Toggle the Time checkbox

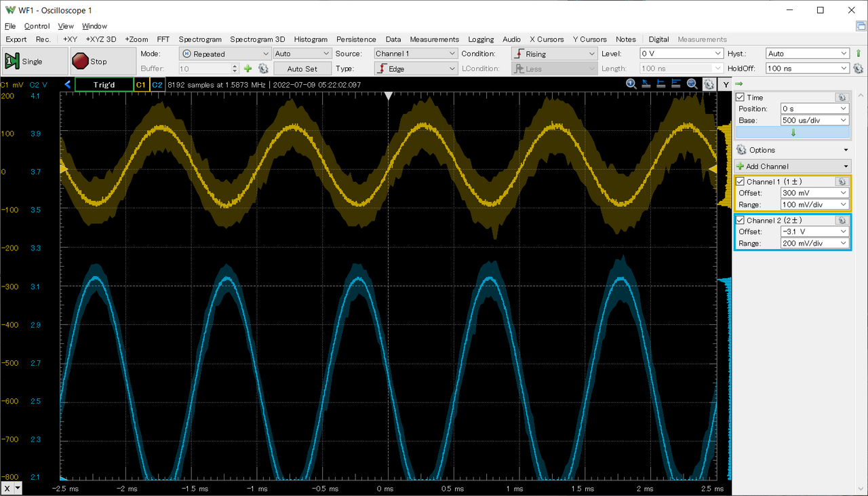click(x=741, y=98)
